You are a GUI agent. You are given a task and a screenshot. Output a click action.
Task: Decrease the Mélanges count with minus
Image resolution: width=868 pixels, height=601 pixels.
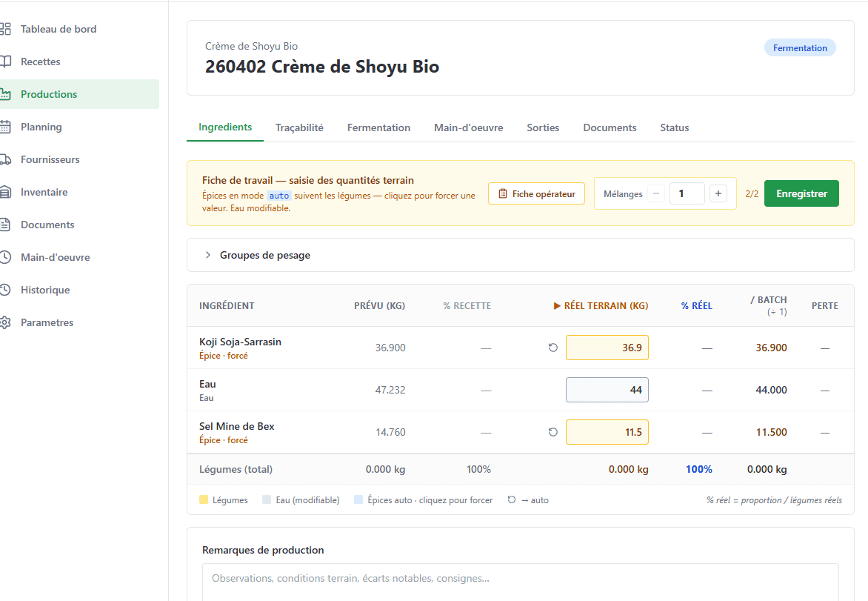[656, 194]
